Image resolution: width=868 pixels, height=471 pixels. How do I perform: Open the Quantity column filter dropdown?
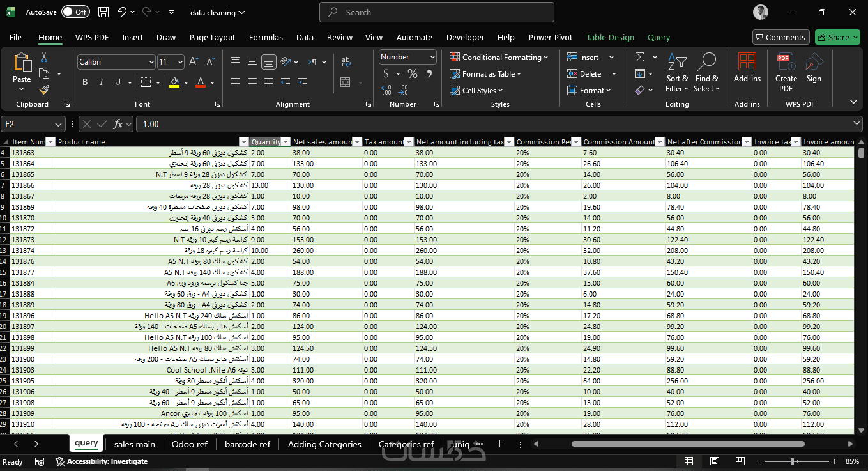tap(286, 142)
